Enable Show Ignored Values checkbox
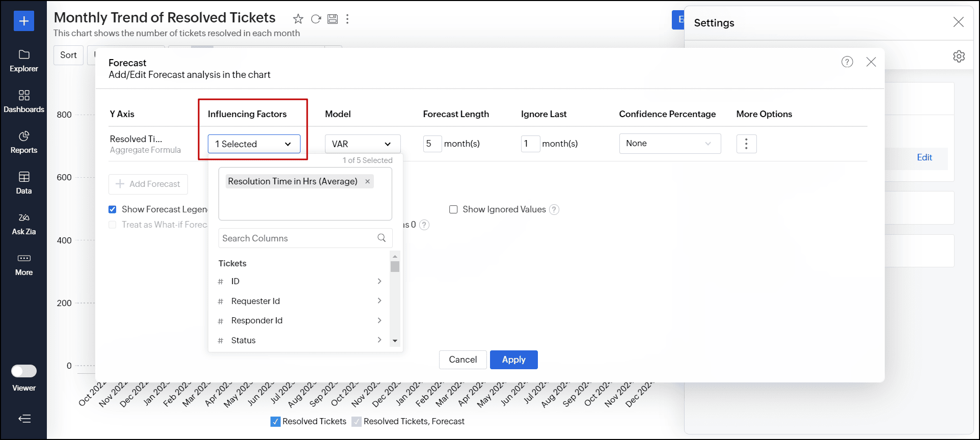The image size is (980, 440). coord(453,209)
